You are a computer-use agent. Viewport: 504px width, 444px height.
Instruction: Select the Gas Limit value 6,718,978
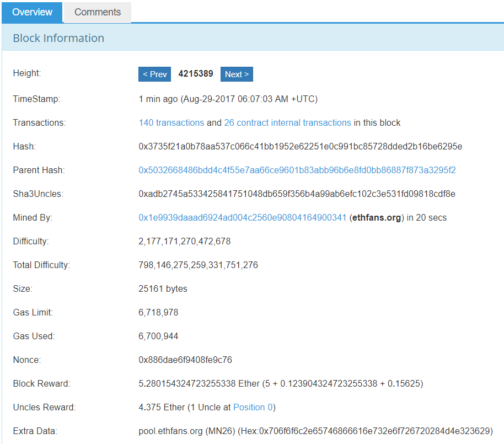(x=158, y=313)
